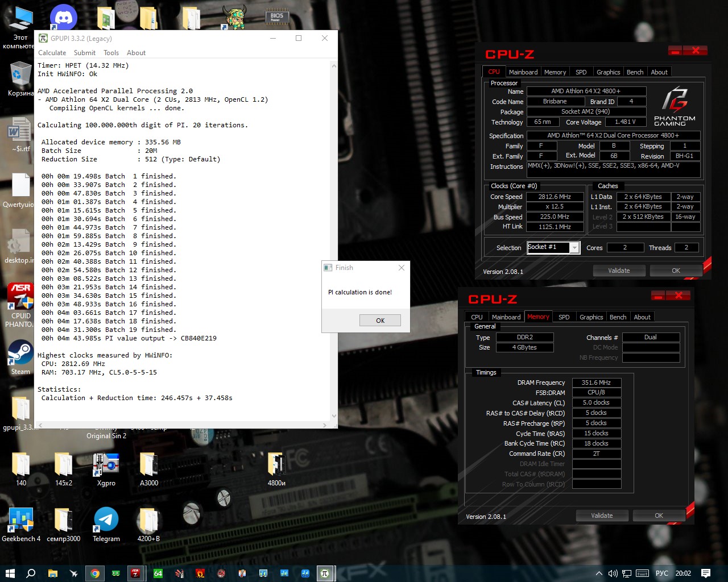The image size is (728, 582).
Task: Switch to Memory tab in Processor CPU-Z window
Action: pyautogui.click(x=555, y=72)
